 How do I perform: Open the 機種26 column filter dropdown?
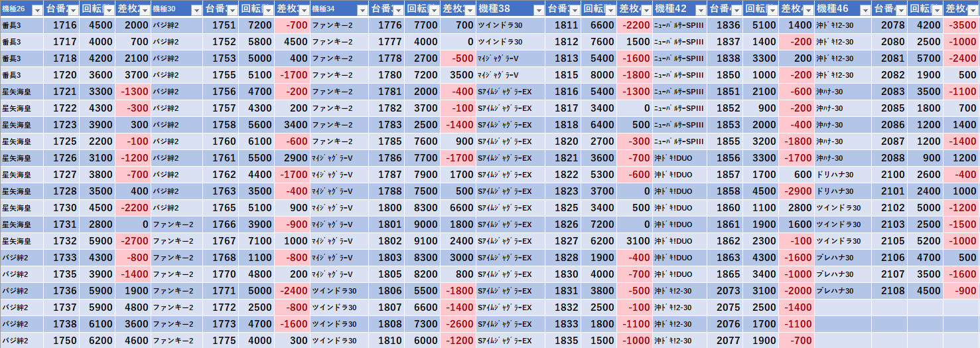pos(38,10)
